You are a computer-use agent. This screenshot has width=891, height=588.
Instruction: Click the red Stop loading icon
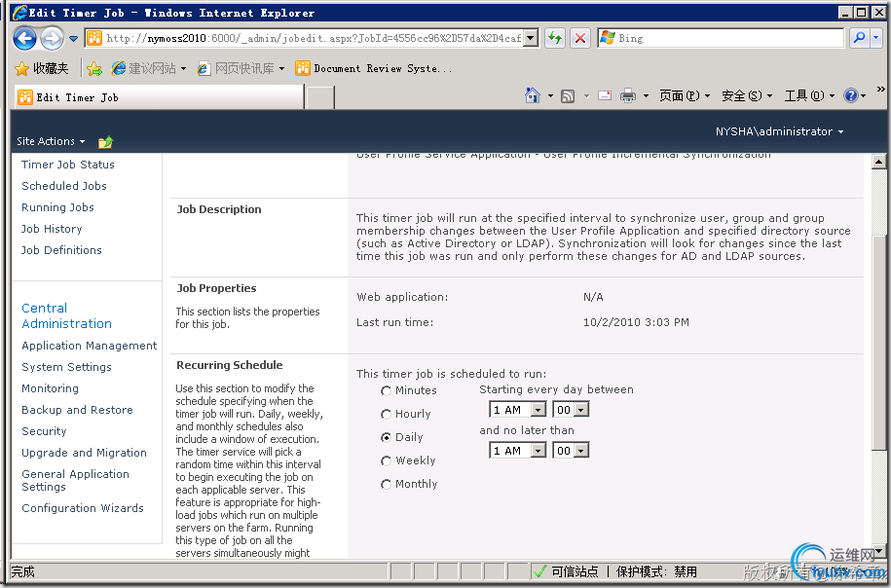pos(579,38)
